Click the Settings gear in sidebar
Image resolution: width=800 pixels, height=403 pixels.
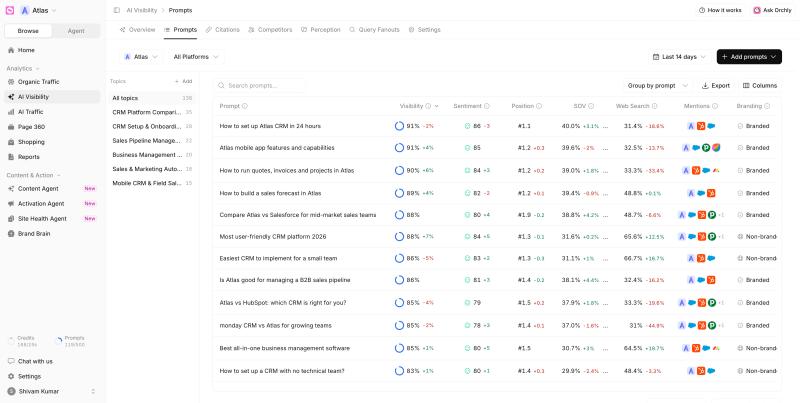tap(11, 376)
